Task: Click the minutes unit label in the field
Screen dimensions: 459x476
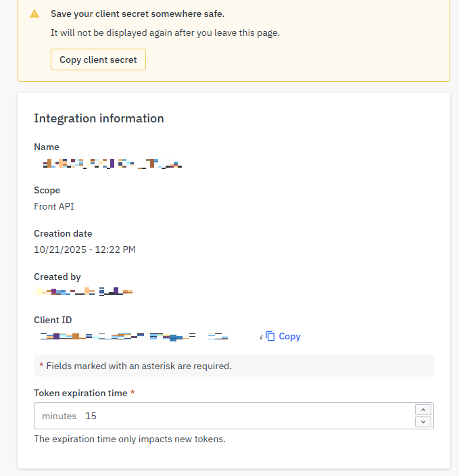Action: [59, 416]
